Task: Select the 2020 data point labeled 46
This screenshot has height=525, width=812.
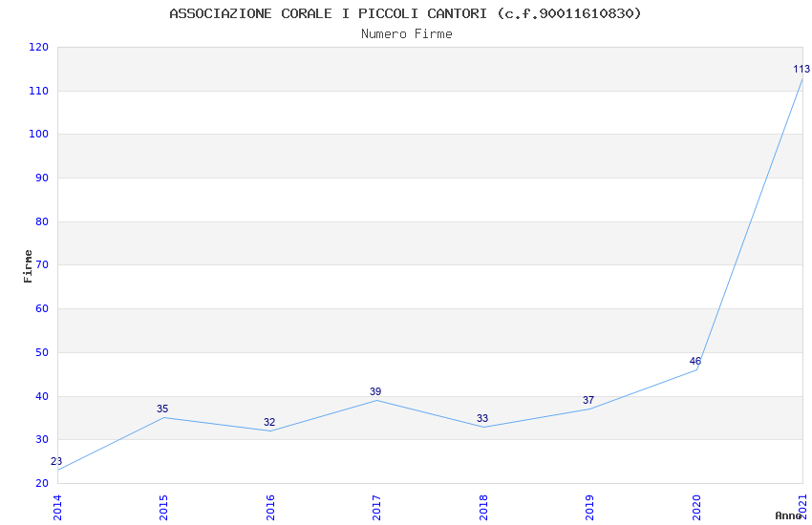Action: pyautogui.click(x=696, y=369)
